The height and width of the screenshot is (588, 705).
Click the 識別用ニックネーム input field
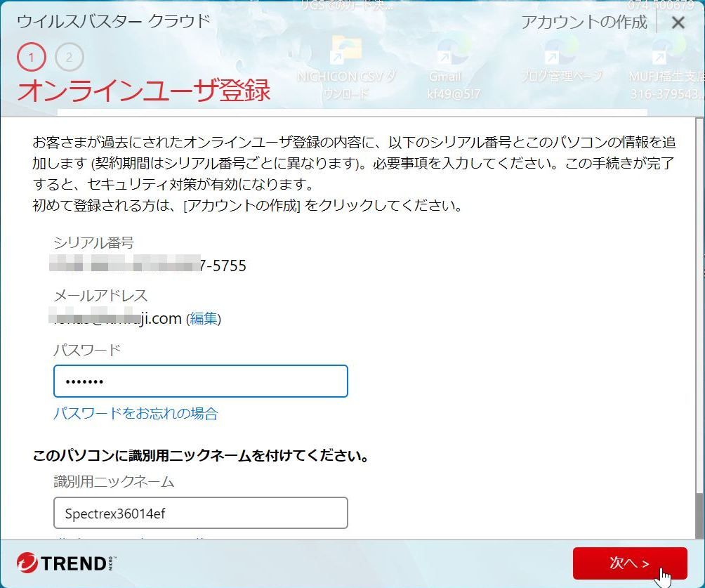(201, 513)
